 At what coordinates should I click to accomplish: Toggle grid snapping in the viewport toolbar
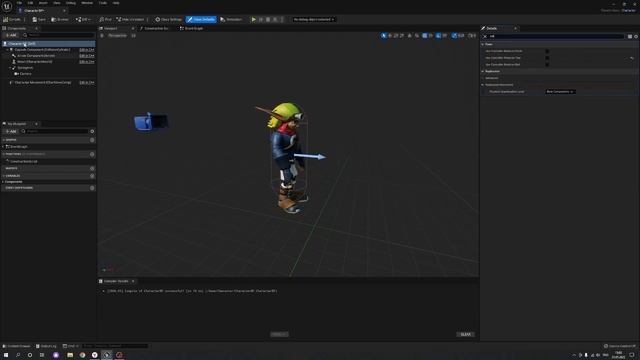[424, 36]
